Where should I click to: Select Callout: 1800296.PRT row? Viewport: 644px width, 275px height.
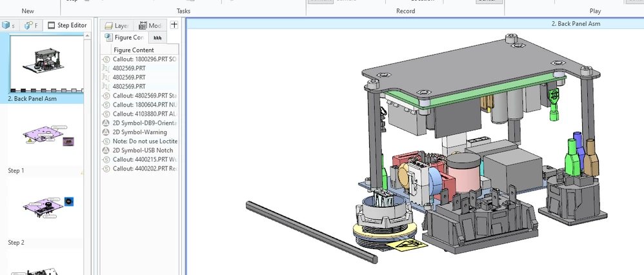pos(139,59)
